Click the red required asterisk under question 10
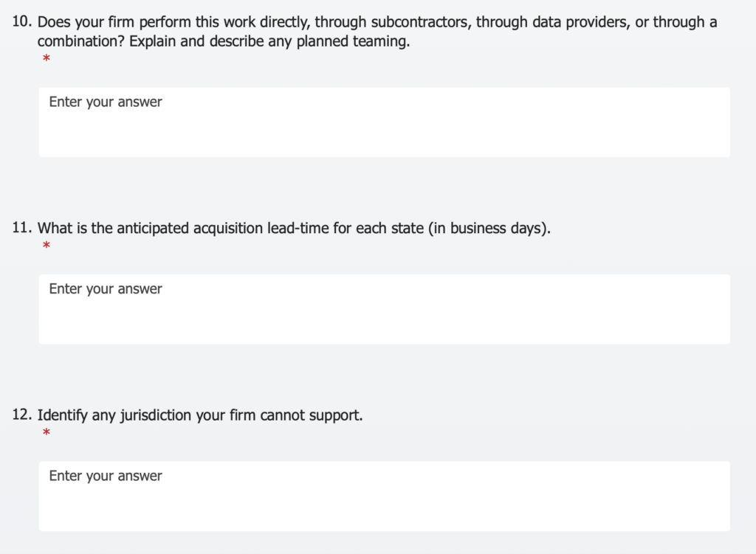Screen dimensions: 756x554 [x=47, y=58]
